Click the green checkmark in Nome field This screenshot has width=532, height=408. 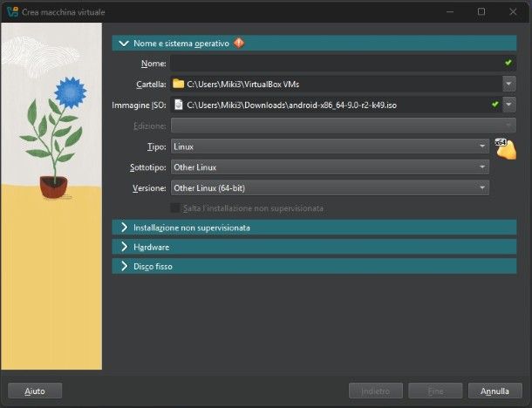[508, 63]
